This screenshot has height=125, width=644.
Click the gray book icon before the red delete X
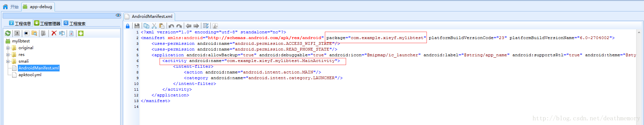[x=43, y=33]
